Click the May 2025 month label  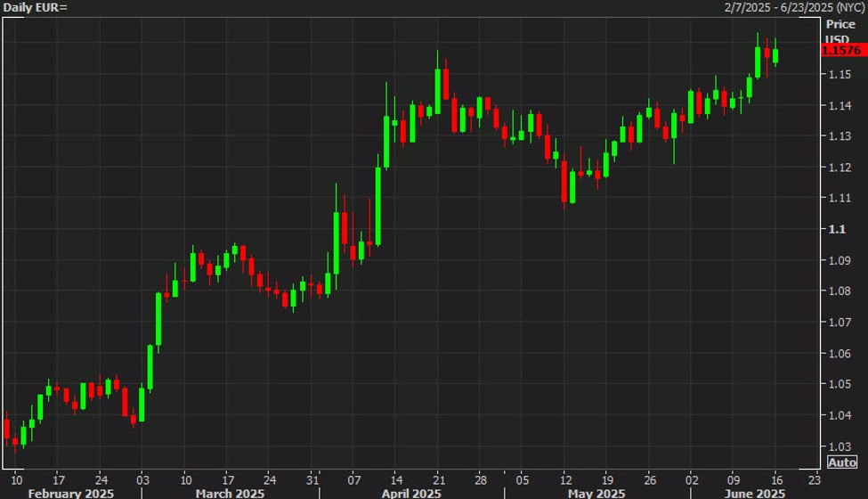[x=596, y=493]
